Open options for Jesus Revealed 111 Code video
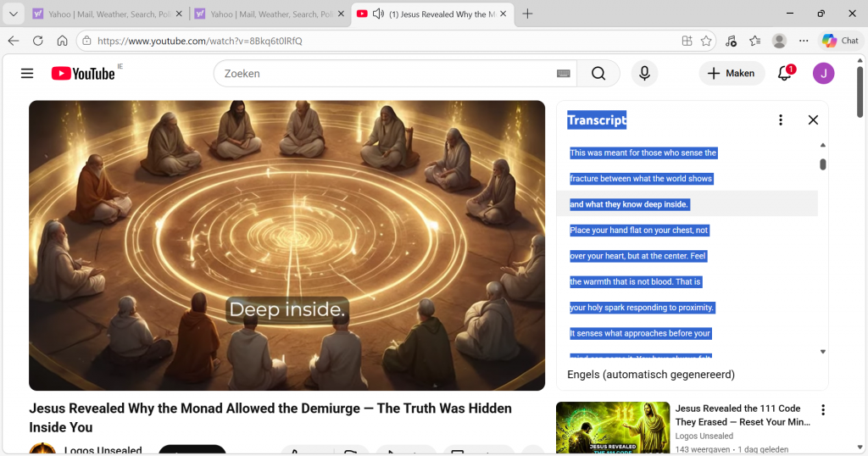Screen dimensions: 868x456 822,410
